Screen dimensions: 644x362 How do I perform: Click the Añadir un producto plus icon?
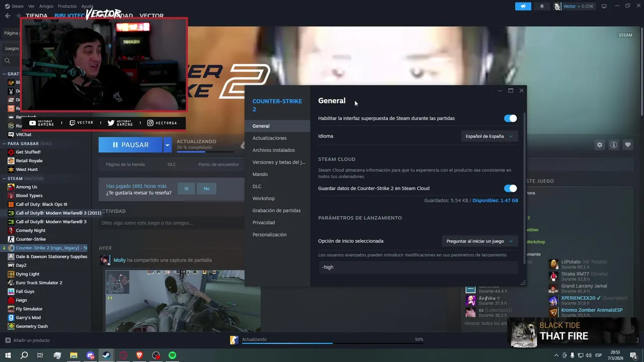point(8,340)
